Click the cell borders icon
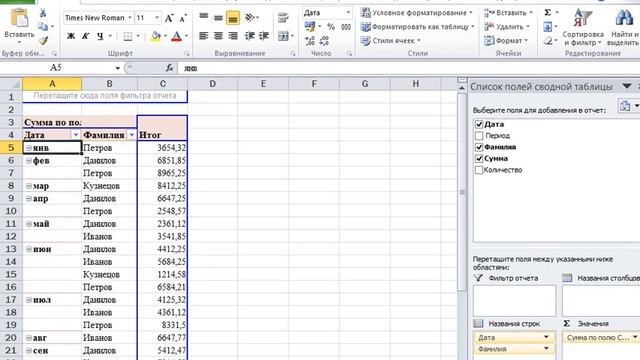The width and height of the screenshot is (640, 360). coord(128,36)
